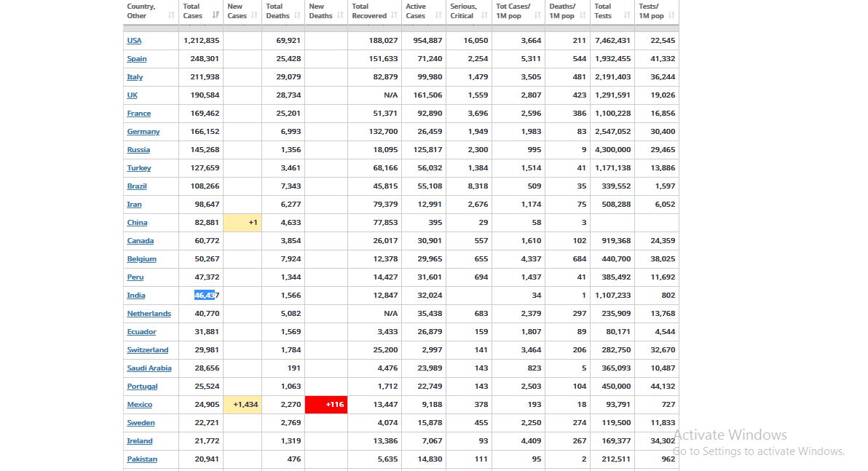Sort by New Deaths using arrow icon
The width and height of the screenshot is (868, 471).
tap(340, 15)
